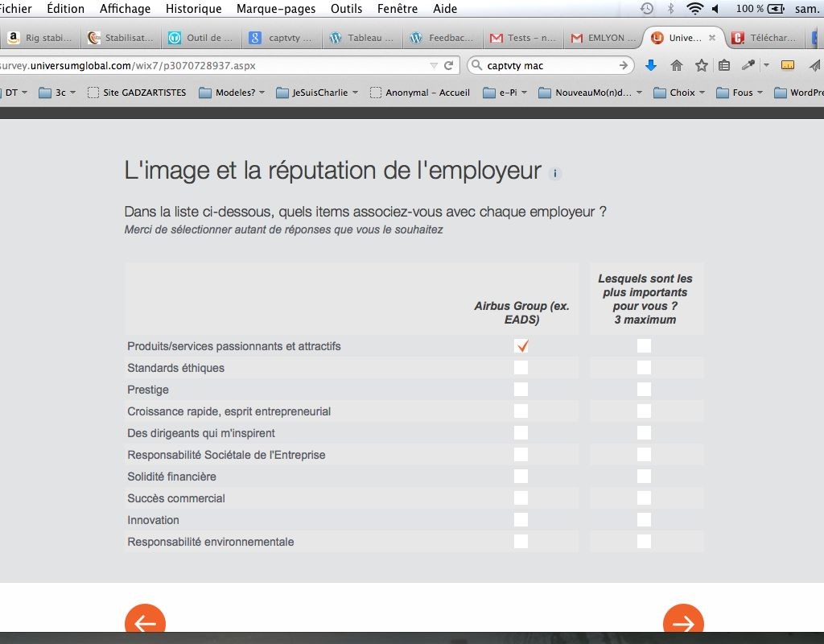Check Airbus box for Responsabilité Sociétale de l'Entreprise
This screenshot has width=824, height=644.
[x=521, y=455]
